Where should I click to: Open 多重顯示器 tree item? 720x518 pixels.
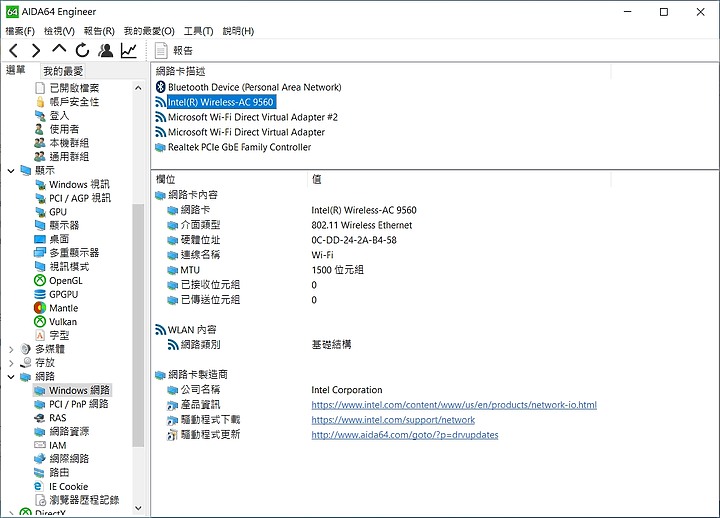(x=67, y=253)
